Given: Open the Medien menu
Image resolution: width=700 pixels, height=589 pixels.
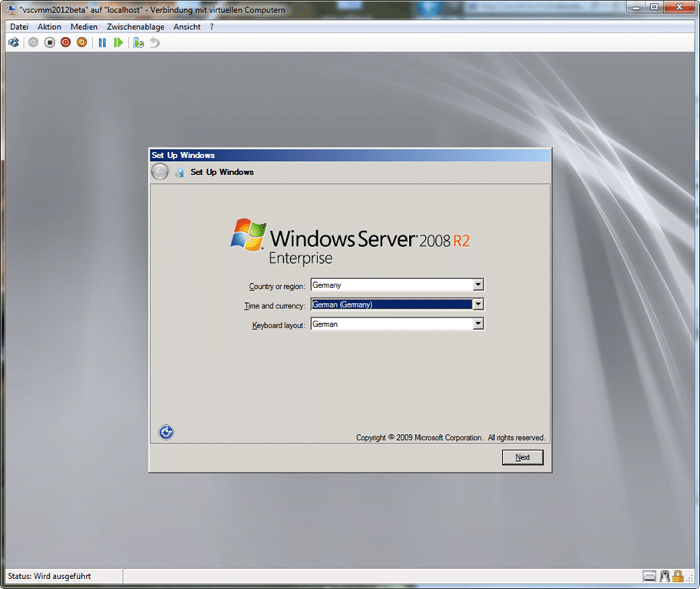Looking at the screenshot, I should click(x=84, y=27).
